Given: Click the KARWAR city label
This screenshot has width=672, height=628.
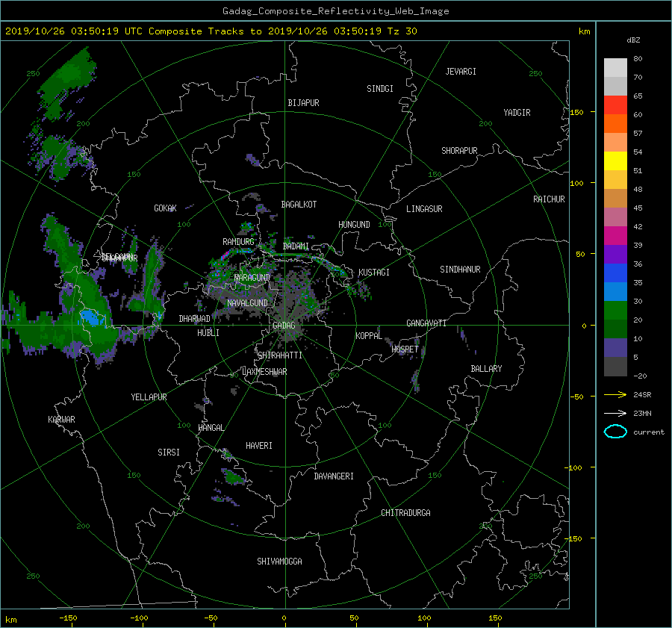Looking at the screenshot, I should 61,420.
